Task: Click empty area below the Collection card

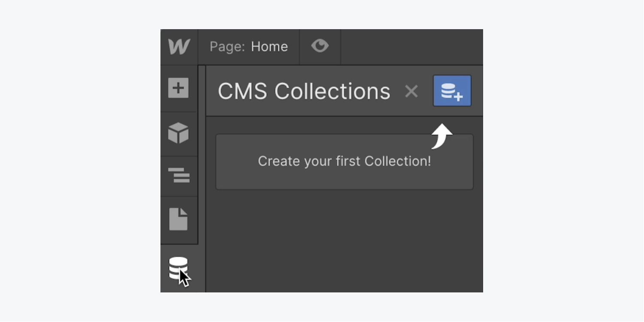Action: (x=344, y=240)
